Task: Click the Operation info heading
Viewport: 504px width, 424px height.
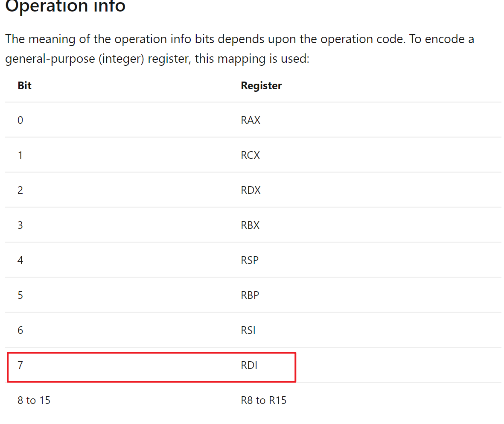Action: tap(65, 6)
